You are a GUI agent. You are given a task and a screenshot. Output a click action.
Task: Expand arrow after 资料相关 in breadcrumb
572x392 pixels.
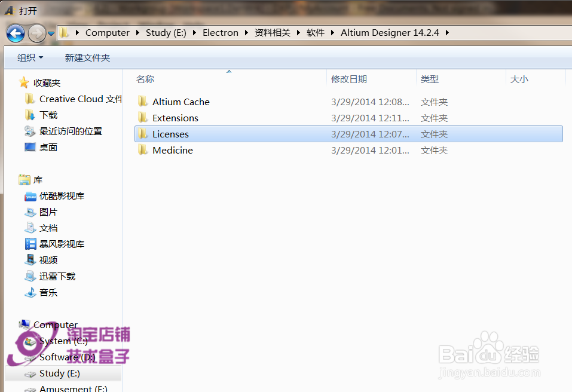tap(299, 33)
